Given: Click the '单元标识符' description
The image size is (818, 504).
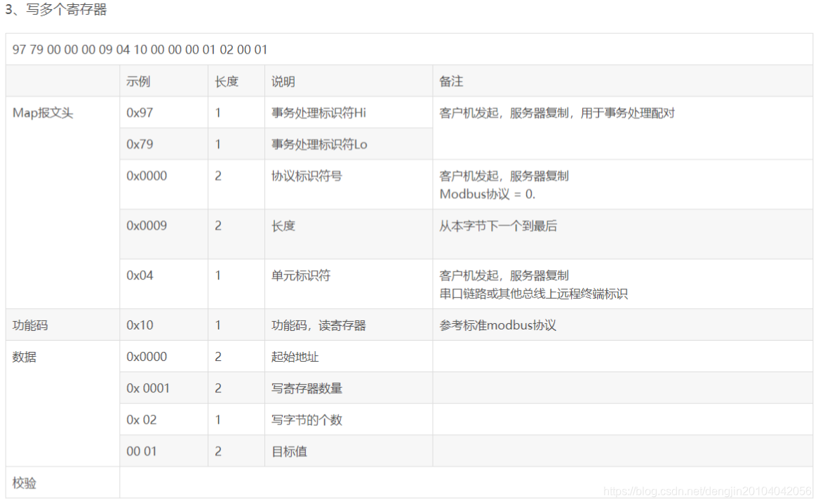Looking at the screenshot, I should tap(301, 275).
